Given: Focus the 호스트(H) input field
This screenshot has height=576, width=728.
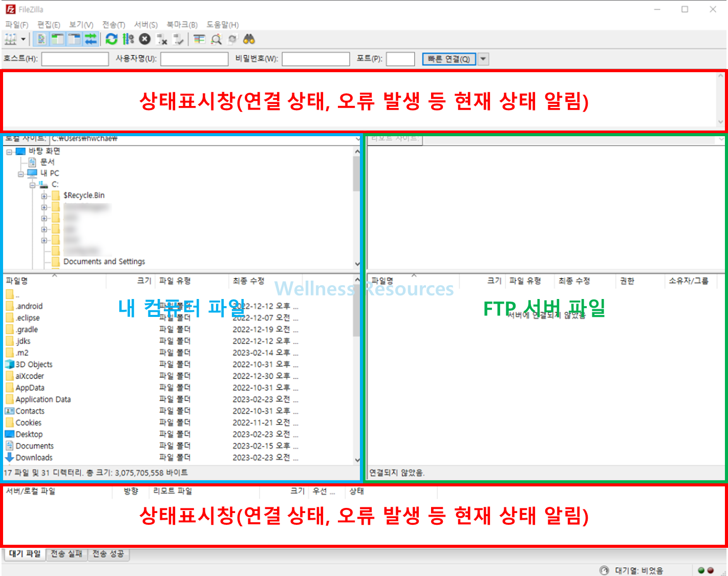Looking at the screenshot, I should [x=75, y=59].
